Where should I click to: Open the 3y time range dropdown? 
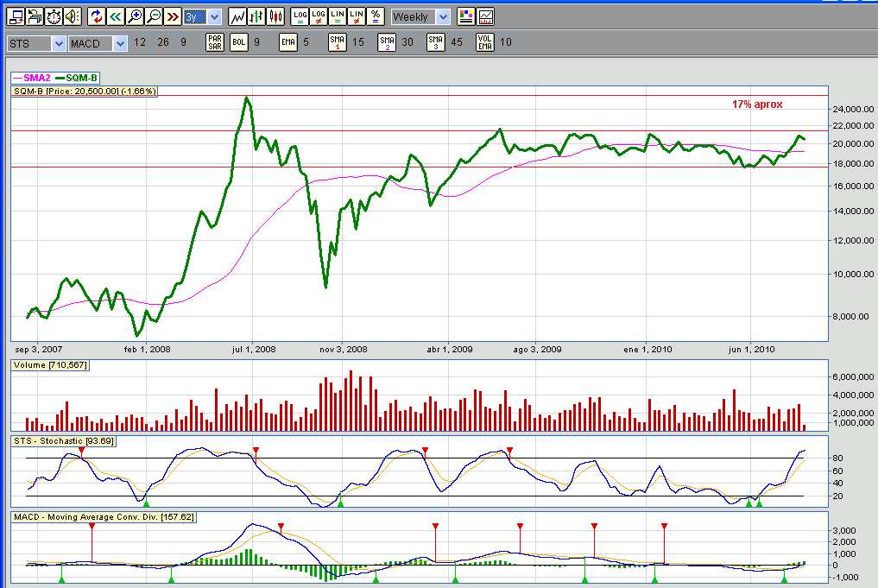click(x=203, y=16)
